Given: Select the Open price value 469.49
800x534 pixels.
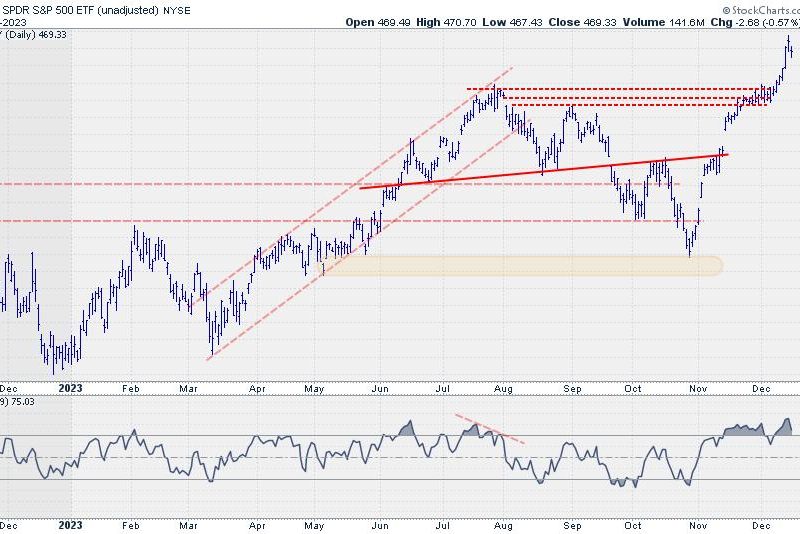Looking at the screenshot, I should click(x=393, y=22).
